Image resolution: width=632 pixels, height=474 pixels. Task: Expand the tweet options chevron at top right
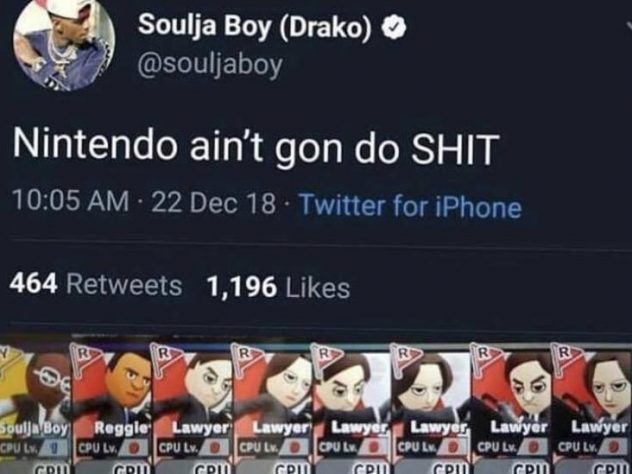tap(628, 26)
